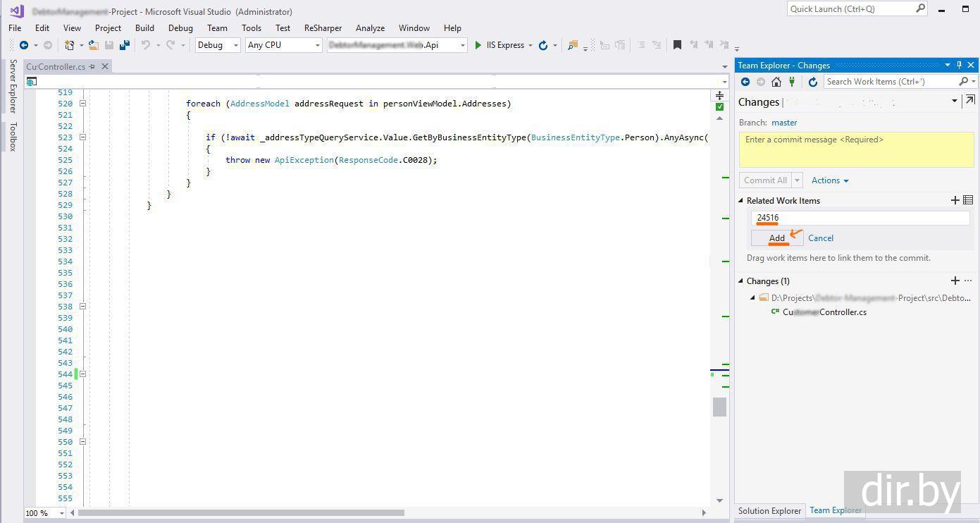
Task: Click the commit message text box
Action: 855,150
